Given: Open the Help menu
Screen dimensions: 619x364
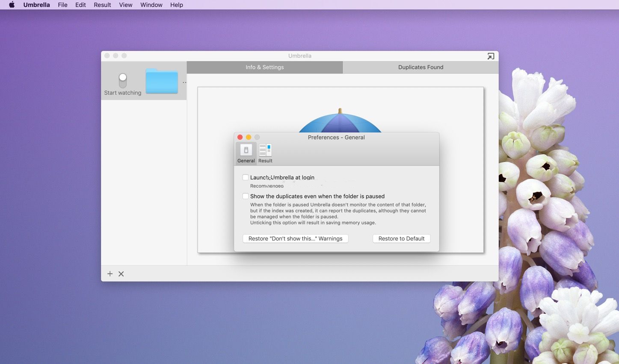Looking at the screenshot, I should pos(177,5).
